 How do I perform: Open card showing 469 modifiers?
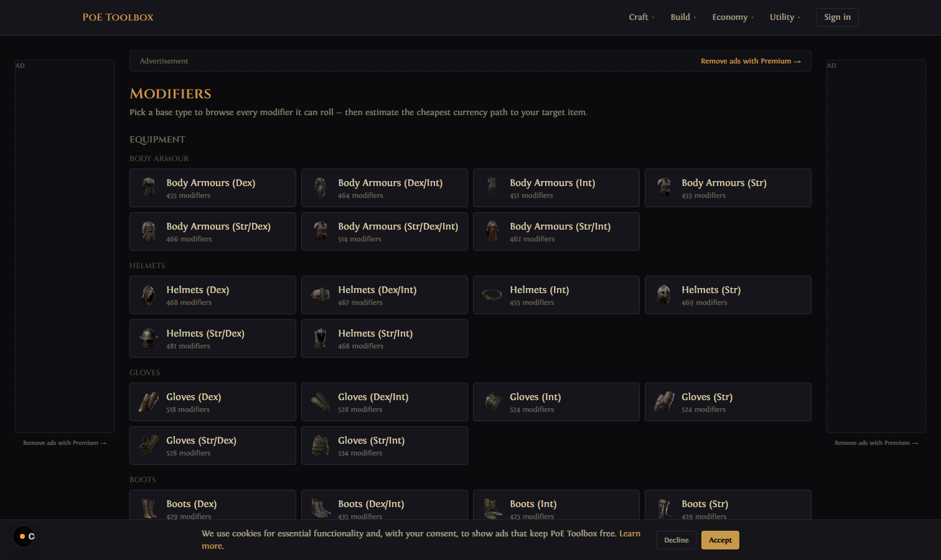pos(728,295)
